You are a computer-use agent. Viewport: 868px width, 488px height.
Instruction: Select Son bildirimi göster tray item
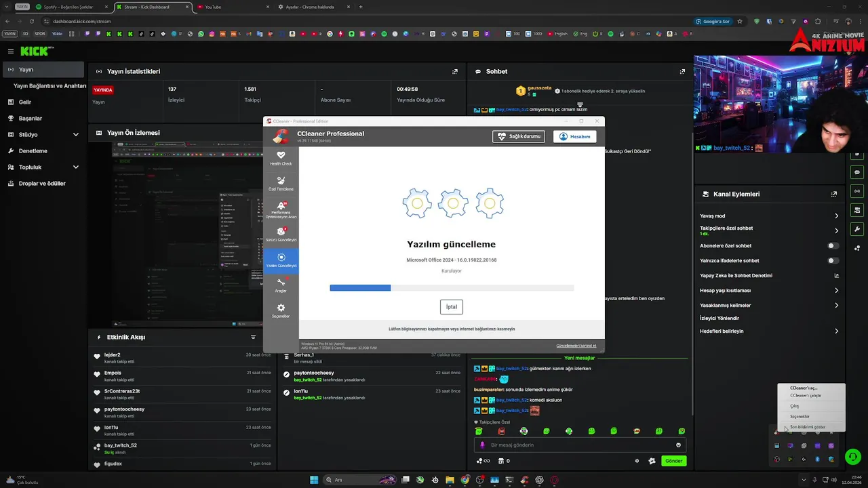[811, 427]
